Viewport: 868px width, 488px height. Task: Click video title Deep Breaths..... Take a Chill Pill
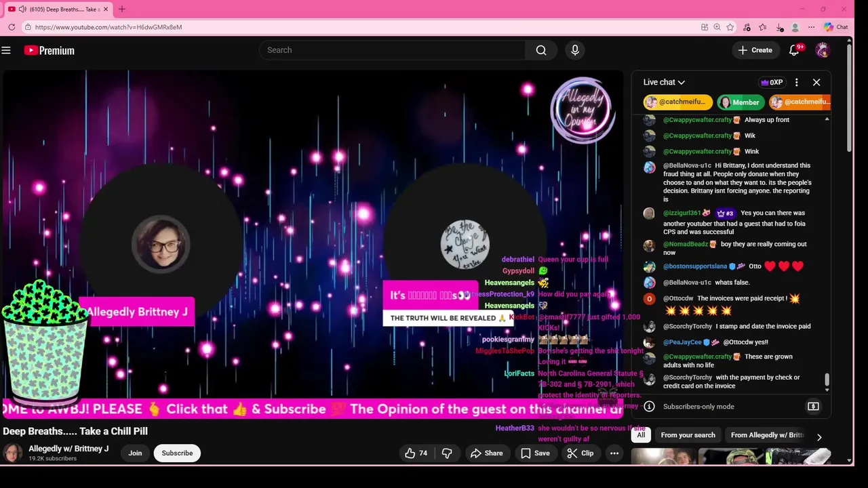[x=75, y=431]
